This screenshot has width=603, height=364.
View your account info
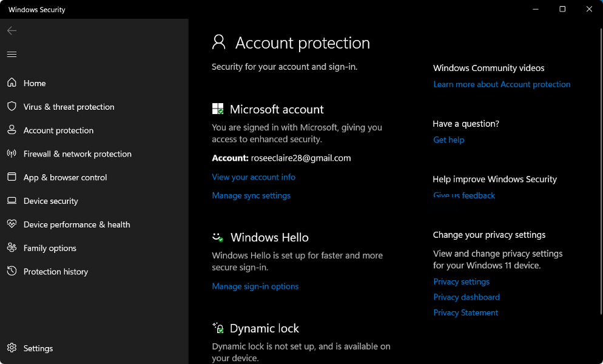tap(253, 177)
